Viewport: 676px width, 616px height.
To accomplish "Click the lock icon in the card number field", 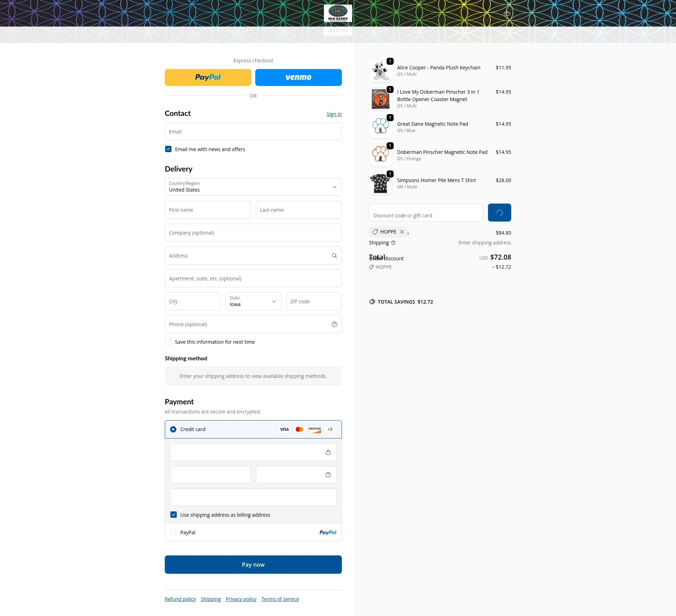I will (x=328, y=452).
